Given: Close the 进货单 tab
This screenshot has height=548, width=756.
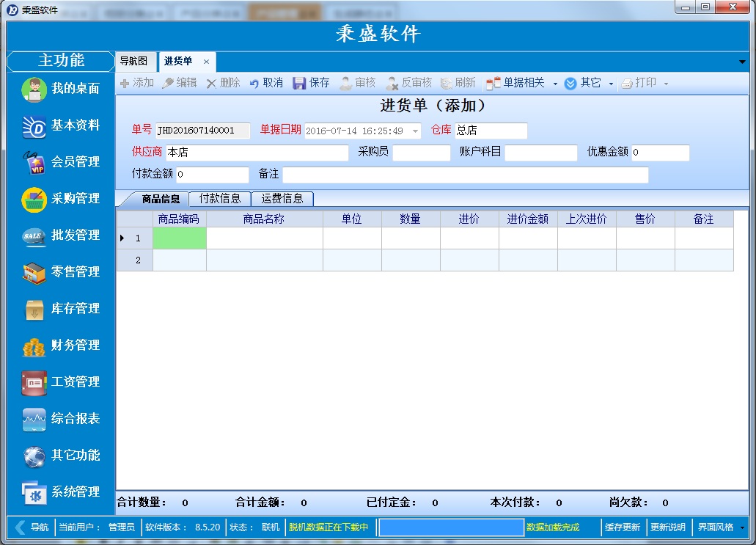Looking at the screenshot, I should [x=206, y=62].
